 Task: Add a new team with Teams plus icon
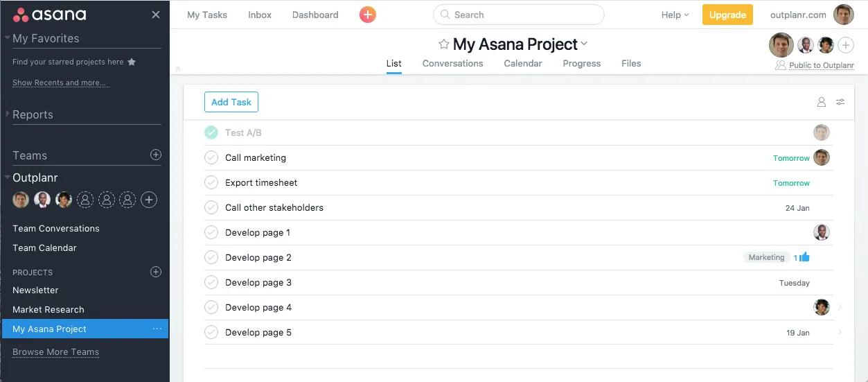[x=156, y=155]
